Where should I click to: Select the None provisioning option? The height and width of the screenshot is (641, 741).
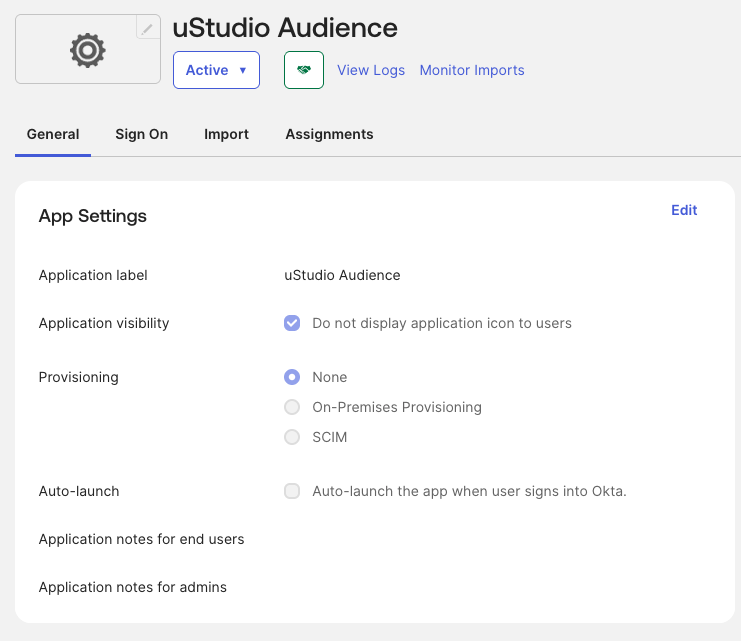[292, 377]
